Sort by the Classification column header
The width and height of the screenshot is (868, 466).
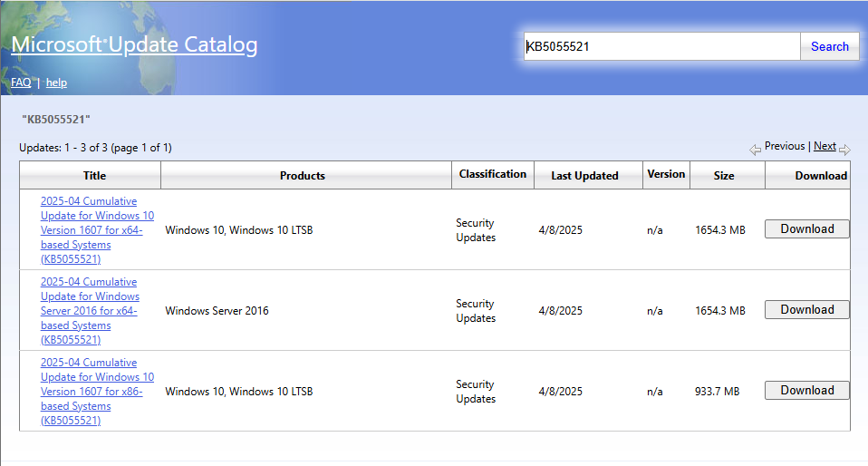[493, 175]
